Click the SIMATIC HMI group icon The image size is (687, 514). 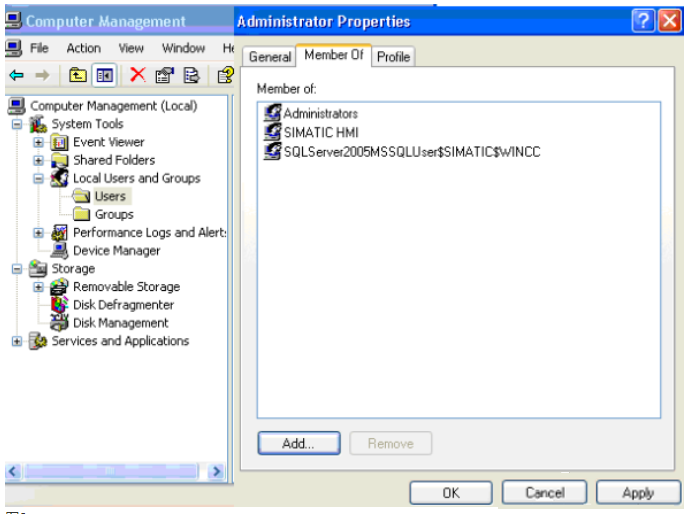[x=272, y=132]
